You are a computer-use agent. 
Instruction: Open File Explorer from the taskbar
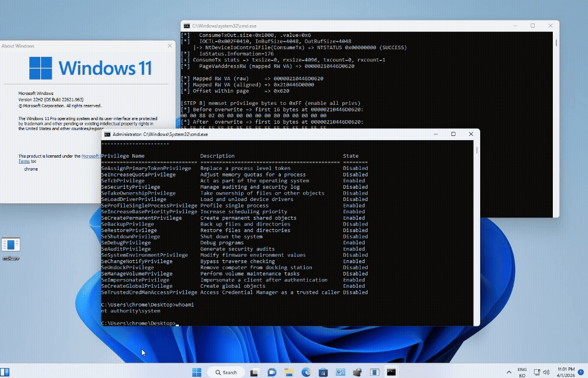289,372
